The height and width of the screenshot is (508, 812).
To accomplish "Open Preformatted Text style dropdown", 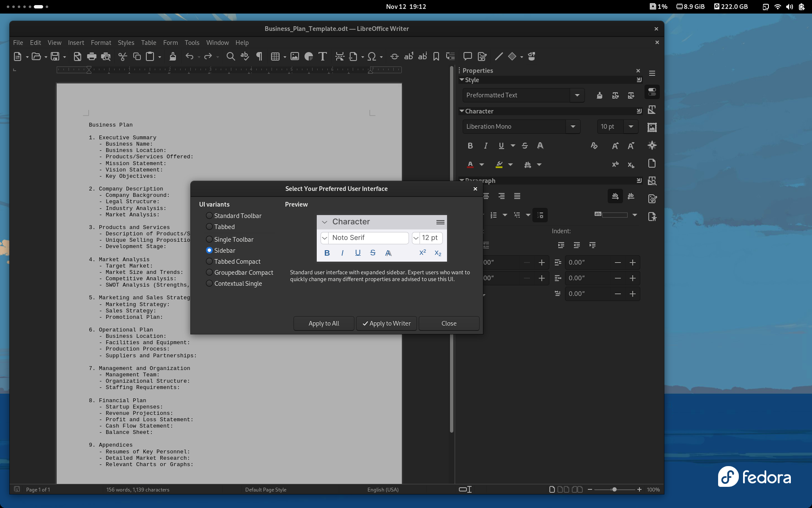I will pos(577,95).
